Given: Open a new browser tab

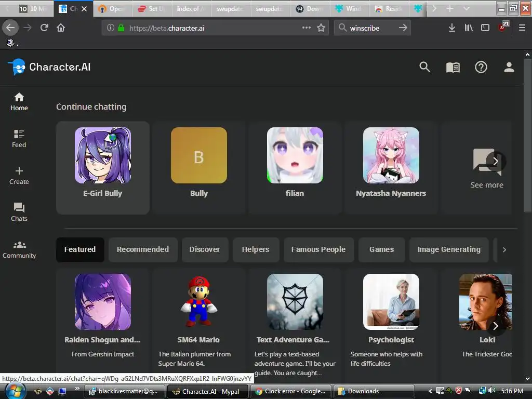Looking at the screenshot, I should 449,8.
